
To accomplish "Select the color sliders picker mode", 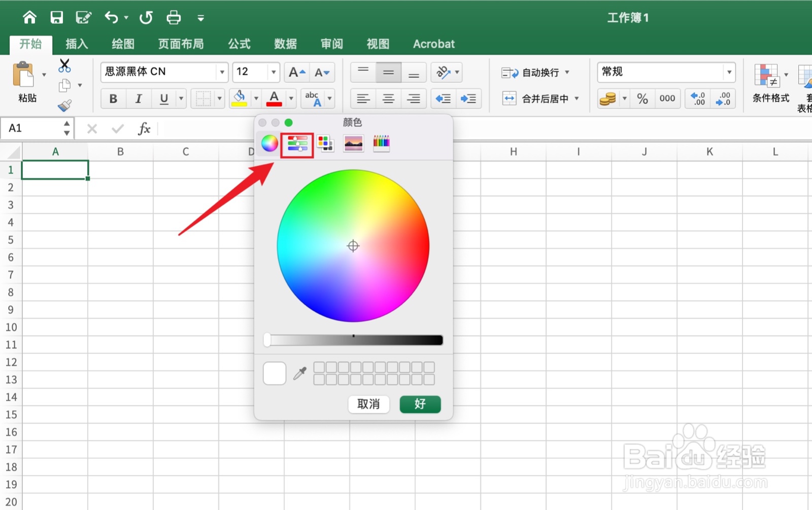I will click(297, 144).
